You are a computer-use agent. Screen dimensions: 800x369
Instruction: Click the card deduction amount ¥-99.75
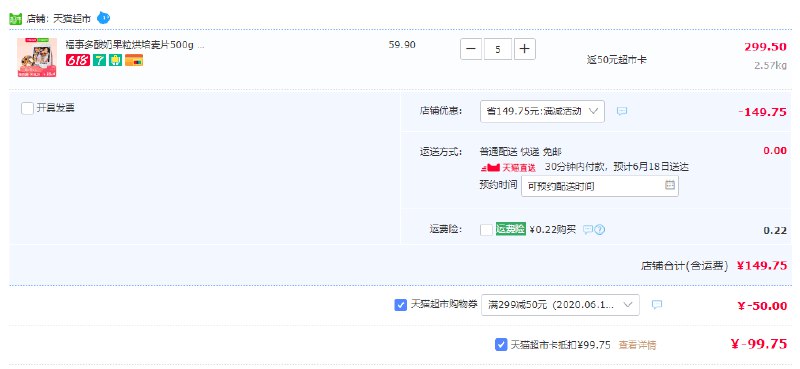[759, 344]
